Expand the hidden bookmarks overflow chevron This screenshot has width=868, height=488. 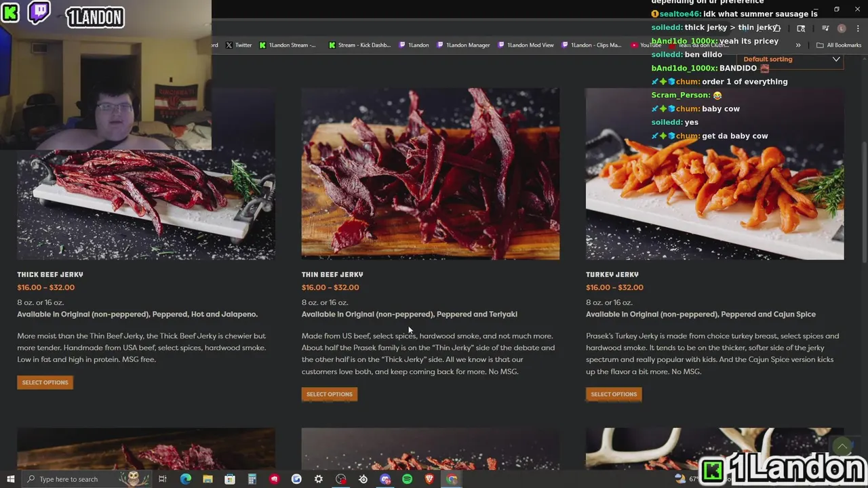[x=798, y=45]
